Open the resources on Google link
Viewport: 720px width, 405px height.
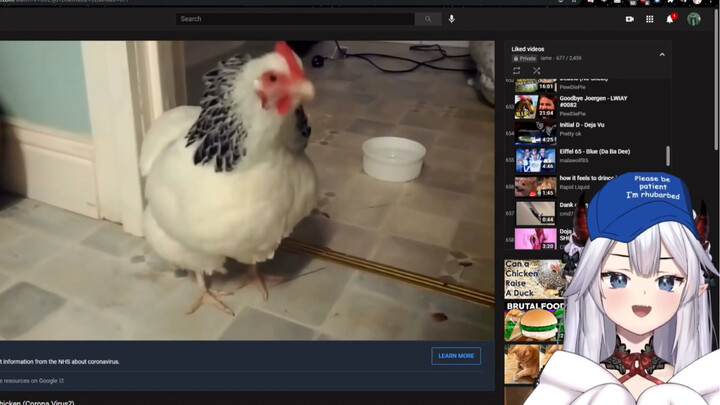coord(32,381)
